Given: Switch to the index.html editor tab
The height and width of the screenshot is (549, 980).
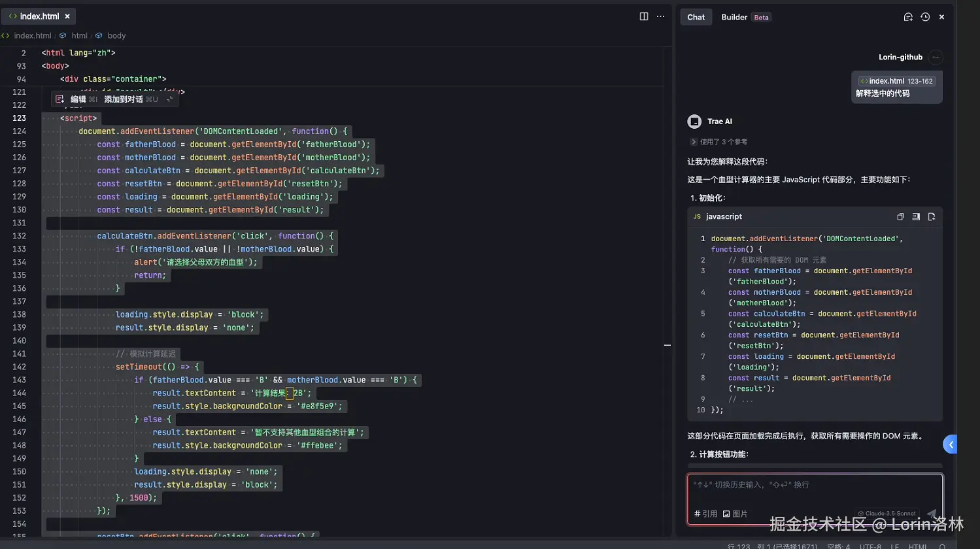Looking at the screenshot, I should (x=39, y=16).
